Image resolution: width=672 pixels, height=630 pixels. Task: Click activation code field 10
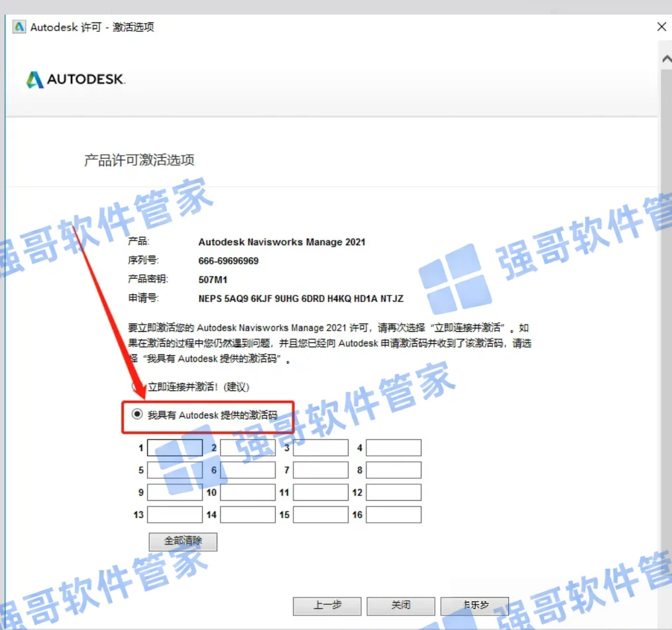click(248, 492)
